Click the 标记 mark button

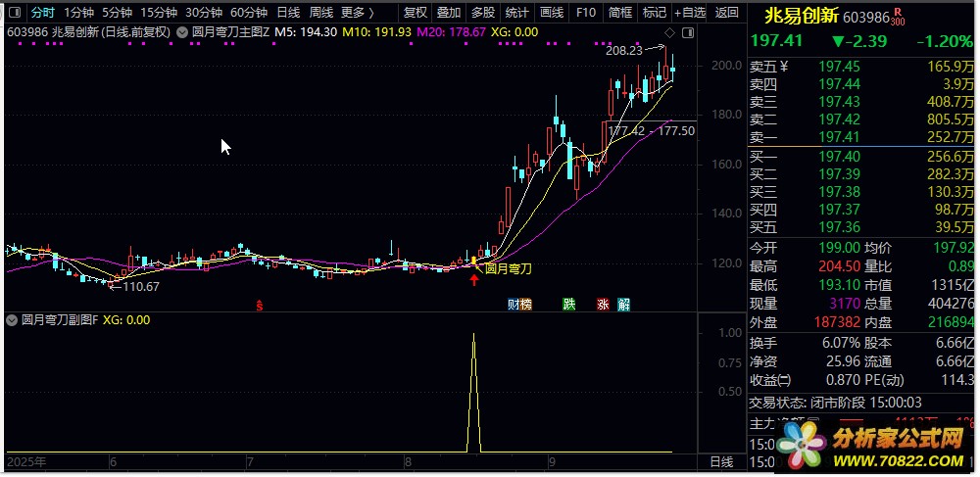point(654,12)
